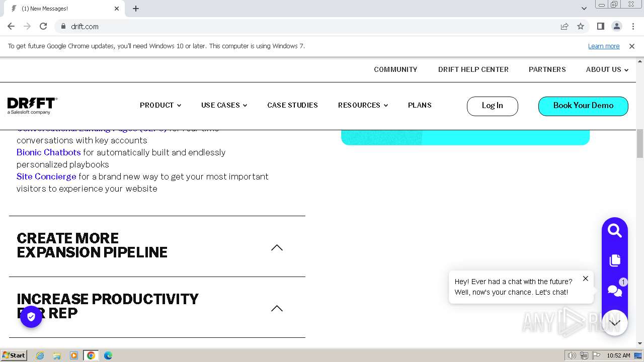
Task: Open the tab search chevron
Action: coord(584,9)
